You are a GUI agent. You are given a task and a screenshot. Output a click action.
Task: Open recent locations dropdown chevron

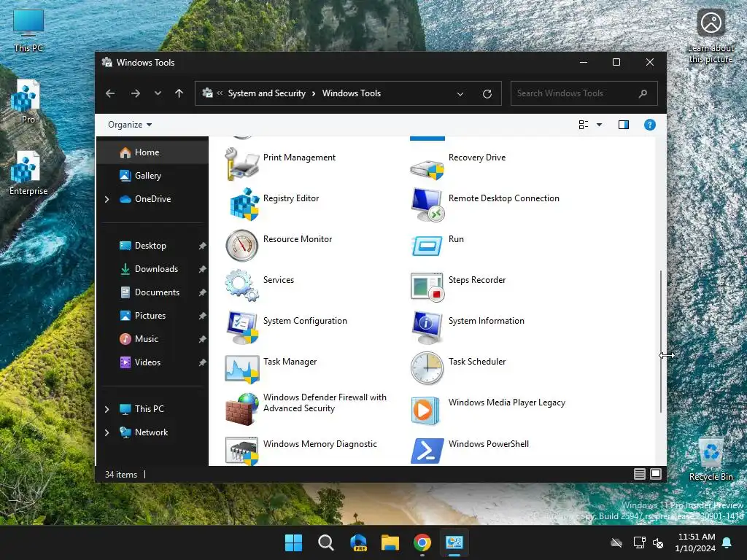click(158, 93)
